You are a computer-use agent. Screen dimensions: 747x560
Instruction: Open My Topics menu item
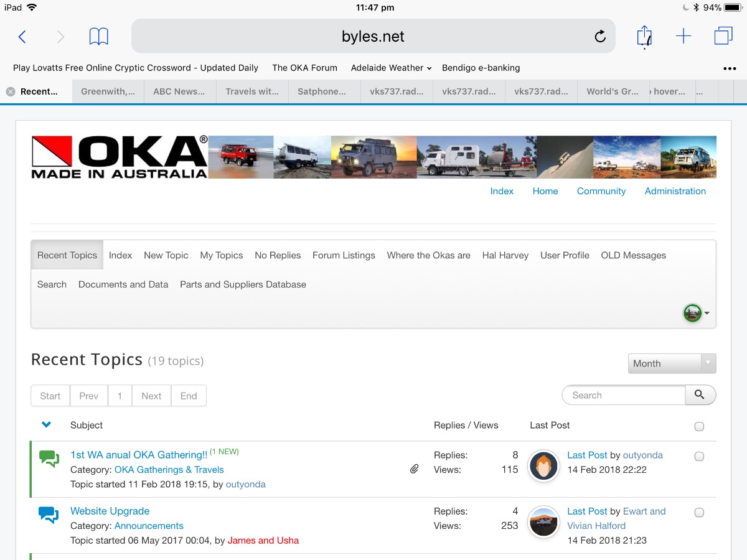[x=222, y=255]
